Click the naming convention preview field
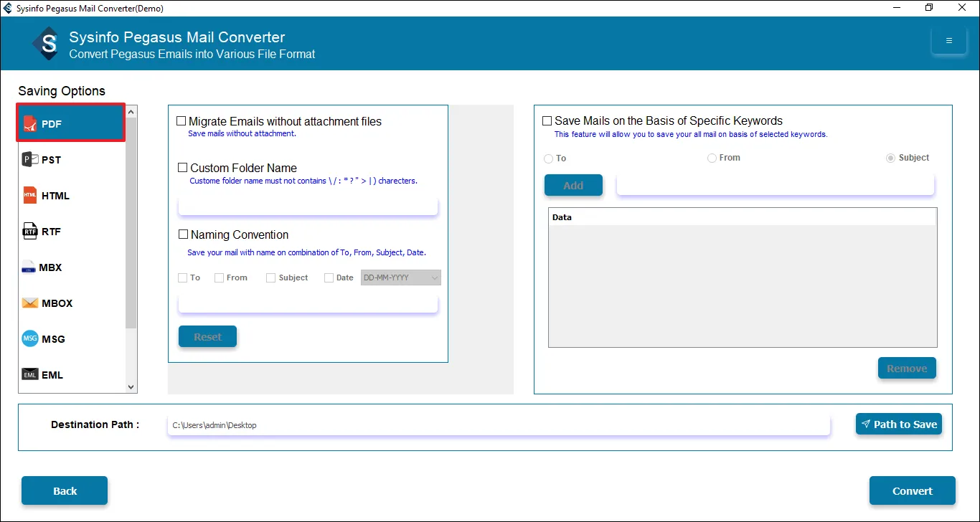The image size is (980, 522). point(308,303)
